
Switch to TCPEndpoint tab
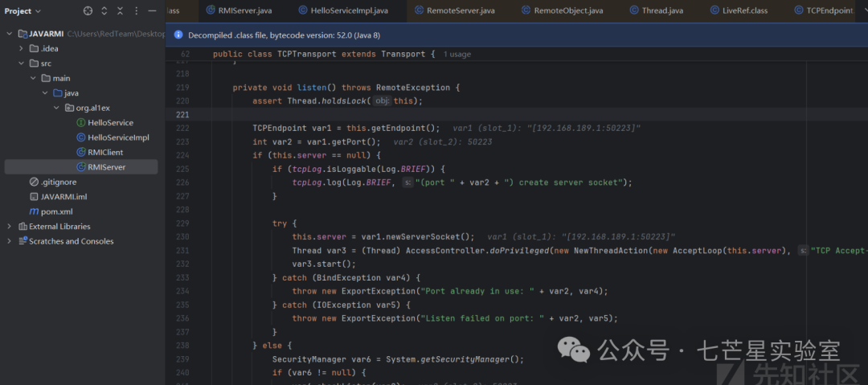[824, 10]
